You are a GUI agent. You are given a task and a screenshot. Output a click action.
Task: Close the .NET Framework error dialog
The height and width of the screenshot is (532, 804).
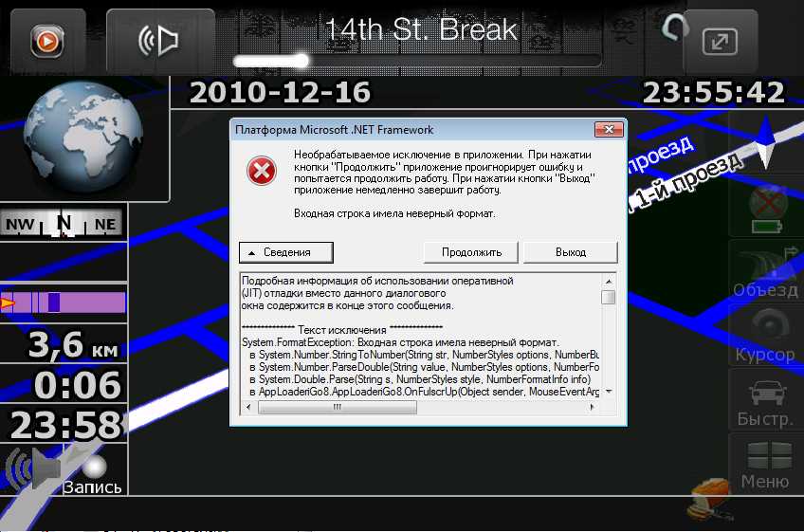coord(608,130)
